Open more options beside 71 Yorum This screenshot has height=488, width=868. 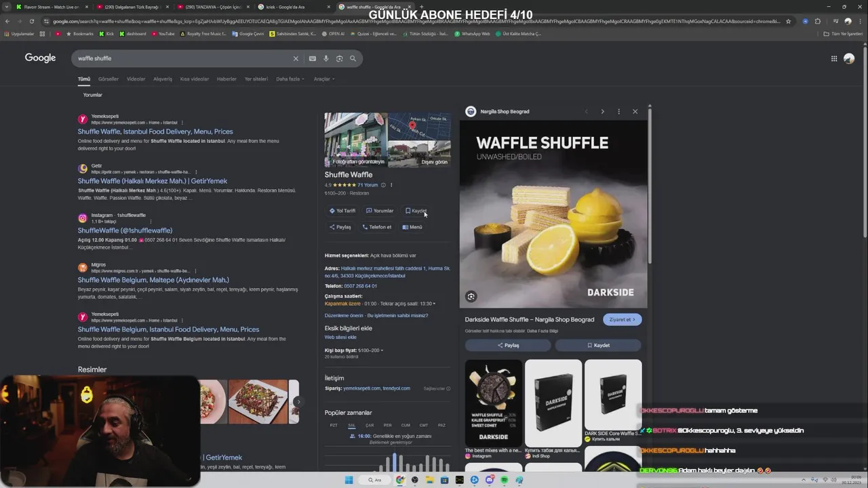[391, 185]
